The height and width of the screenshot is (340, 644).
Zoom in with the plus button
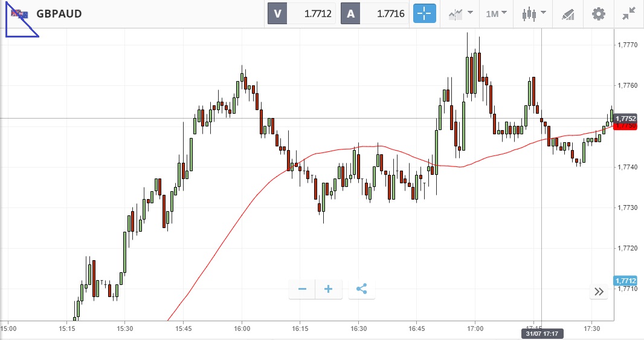(329, 289)
